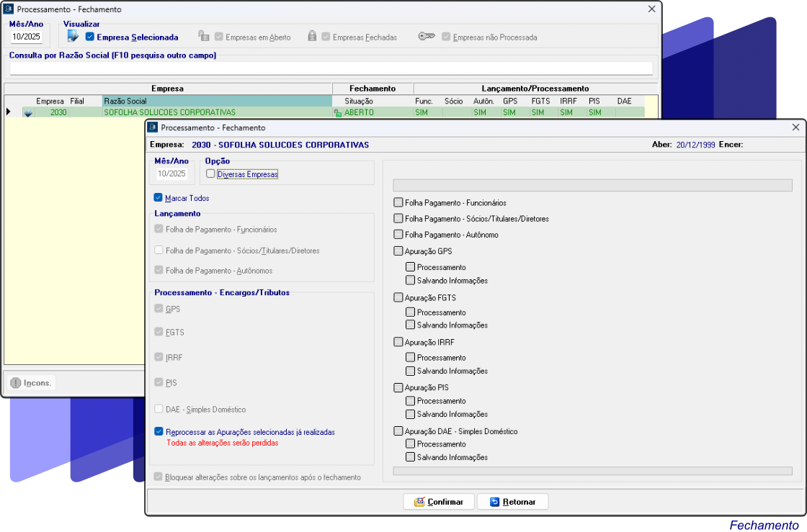Toggle the Empresa Selecionada checkbox

coord(89,37)
